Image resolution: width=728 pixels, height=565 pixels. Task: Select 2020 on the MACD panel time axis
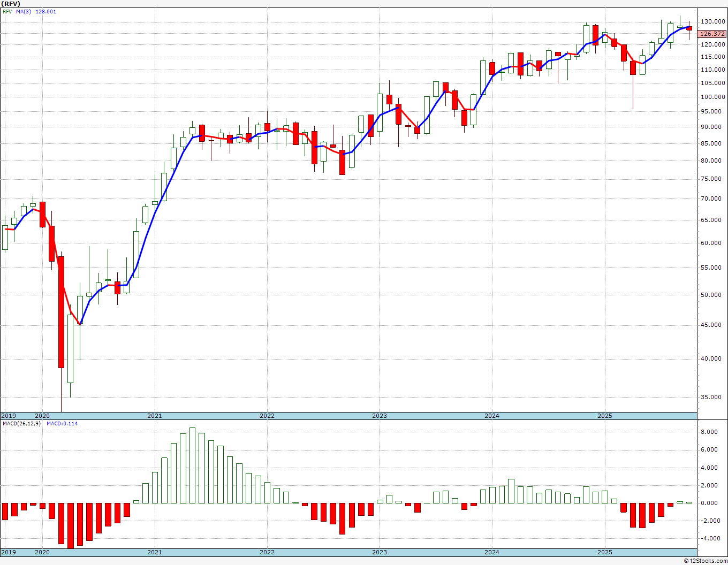pyautogui.click(x=42, y=552)
